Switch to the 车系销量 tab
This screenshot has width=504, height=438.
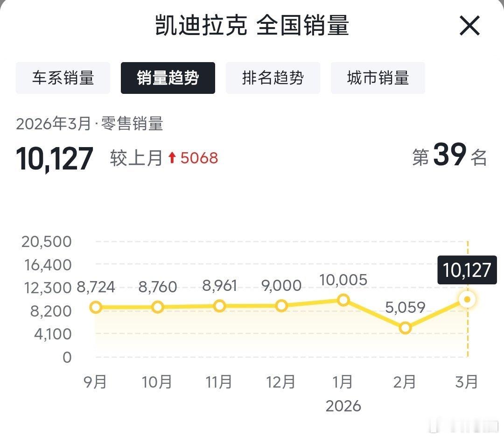[x=63, y=78]
